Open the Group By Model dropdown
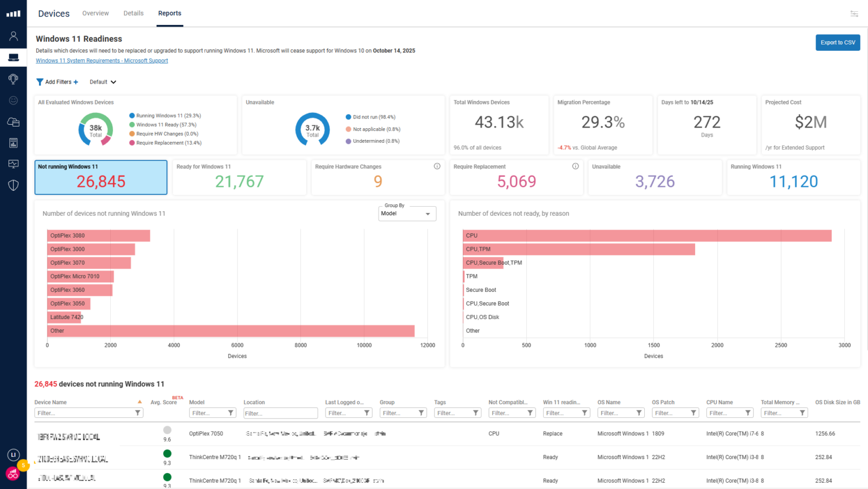 tap(407, 213)
